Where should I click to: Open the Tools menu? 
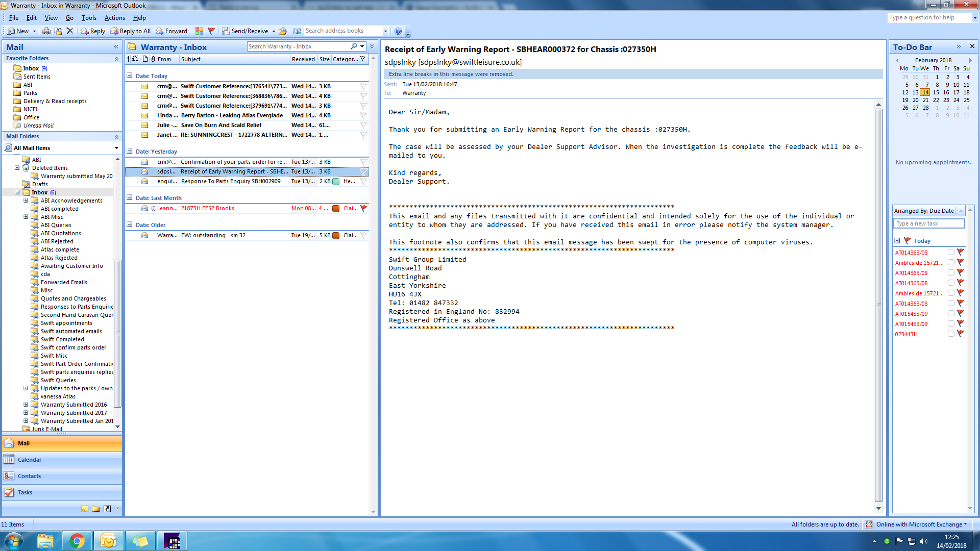point(88,18)
